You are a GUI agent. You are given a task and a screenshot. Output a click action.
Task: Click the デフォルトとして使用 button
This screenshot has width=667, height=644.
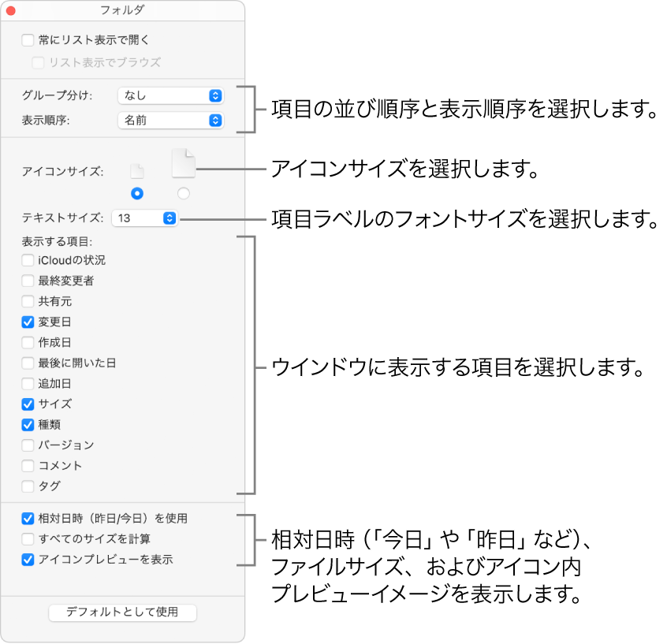pyautogui.click(x=122, y=612)
